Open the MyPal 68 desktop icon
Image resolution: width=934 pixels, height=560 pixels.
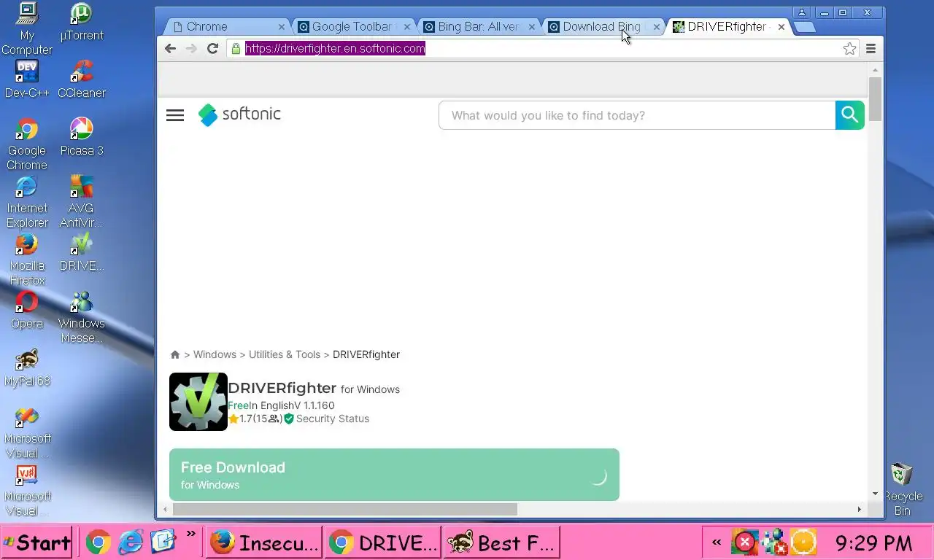27,367
